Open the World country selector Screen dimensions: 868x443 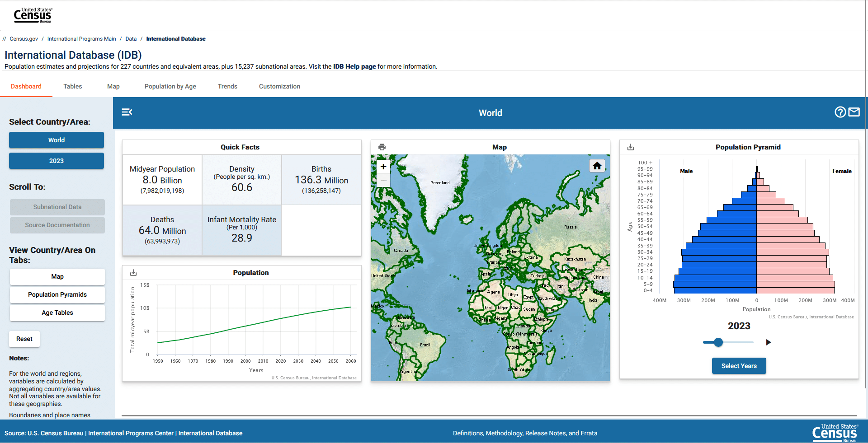click(57, 140)
